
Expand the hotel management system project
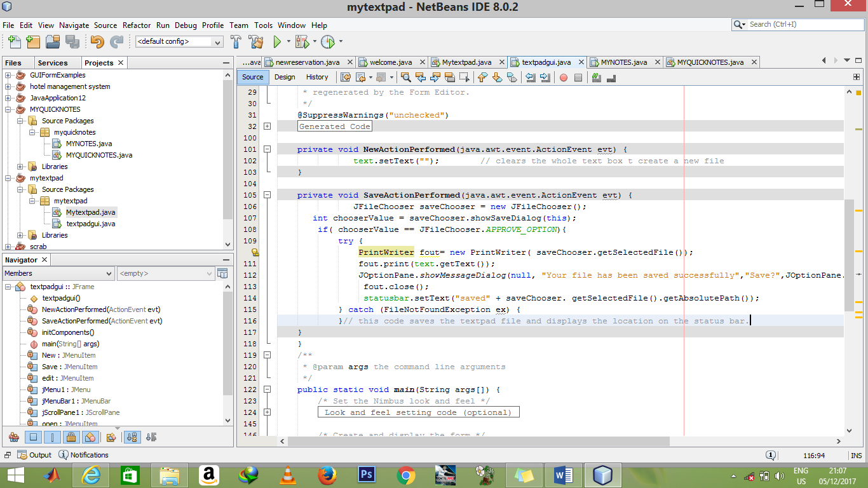(8, 86)
